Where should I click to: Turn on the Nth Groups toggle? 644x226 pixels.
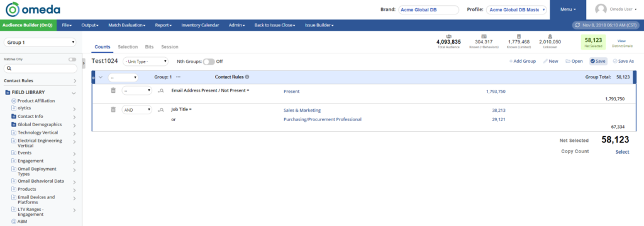point(209,62)
